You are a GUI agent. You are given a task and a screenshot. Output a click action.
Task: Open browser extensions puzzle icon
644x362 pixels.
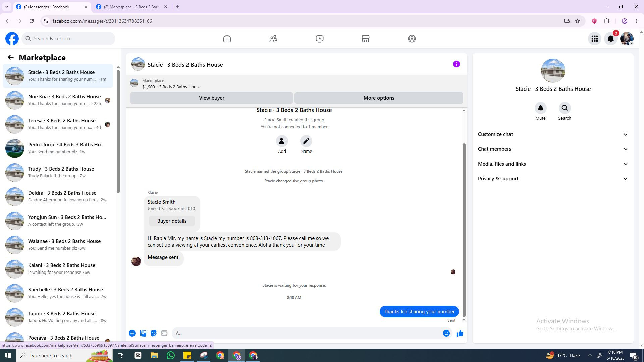click(x=607, y=21)
